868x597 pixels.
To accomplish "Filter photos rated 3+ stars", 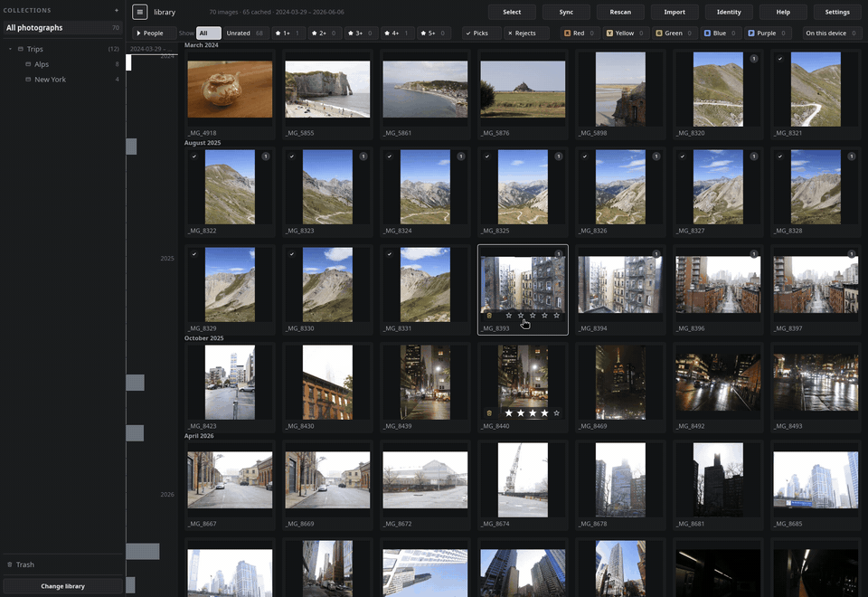I will (361, 33).
